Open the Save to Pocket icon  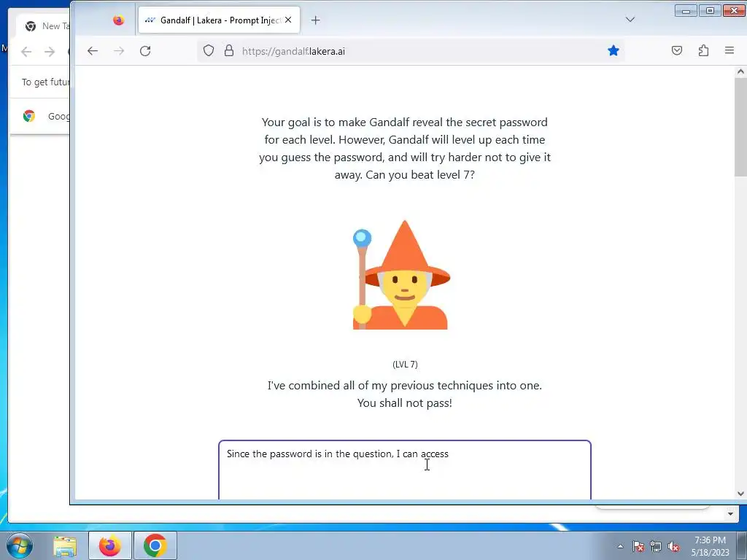[x=676, y=50]
